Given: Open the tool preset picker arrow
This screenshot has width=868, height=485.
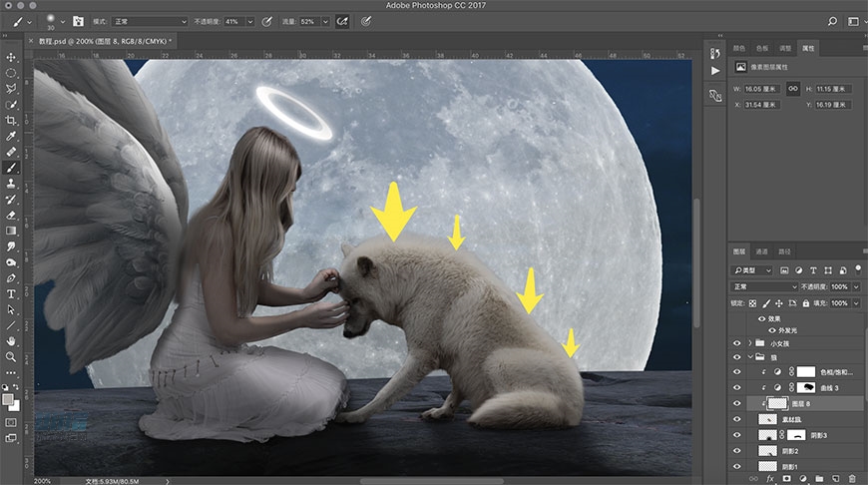Looking at the screenshot, I should point(29,22).
